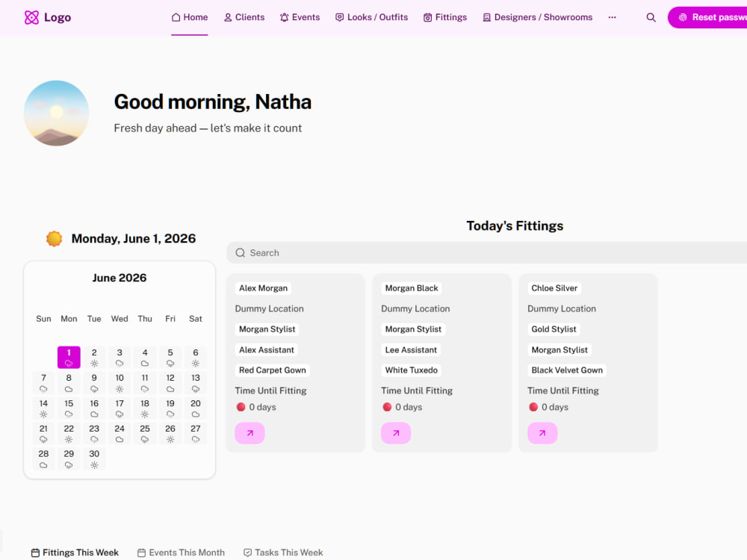The image size is (747, 560).
Task: Choose June 24 on the calendar
Action: pos(120,433)
